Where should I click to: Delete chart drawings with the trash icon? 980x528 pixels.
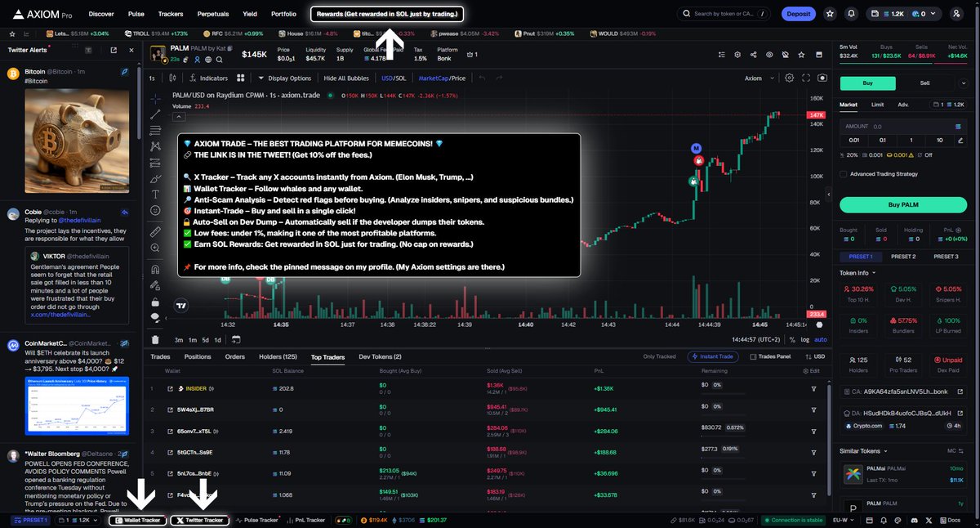(155, 339)
